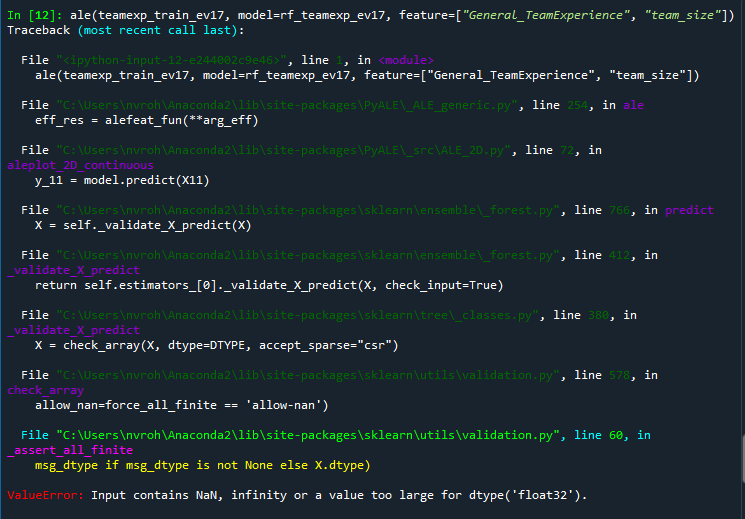Click '_validate_X_predict' below the line 380 entry
The height and width of the screenshot is (519, 745).
(74, 330)
